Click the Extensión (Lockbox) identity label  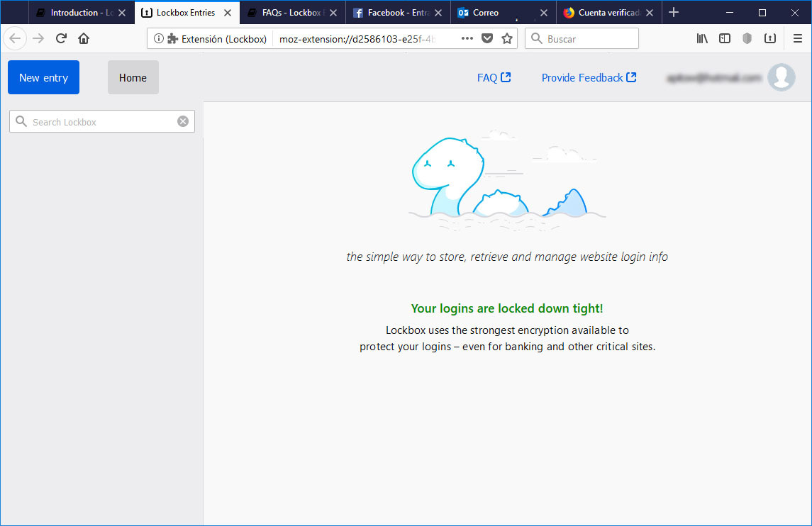click(x=223, y=39)
